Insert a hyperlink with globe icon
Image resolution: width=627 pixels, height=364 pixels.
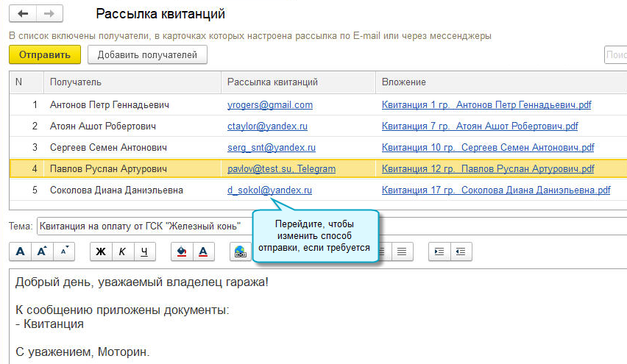pyautogui.click(x=240, y=251)
